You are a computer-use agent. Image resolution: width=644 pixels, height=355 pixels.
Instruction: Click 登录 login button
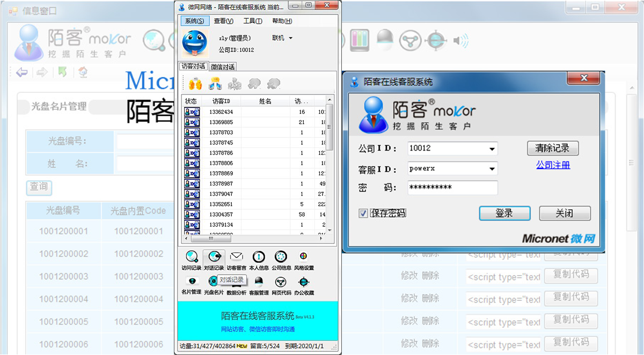504,213
